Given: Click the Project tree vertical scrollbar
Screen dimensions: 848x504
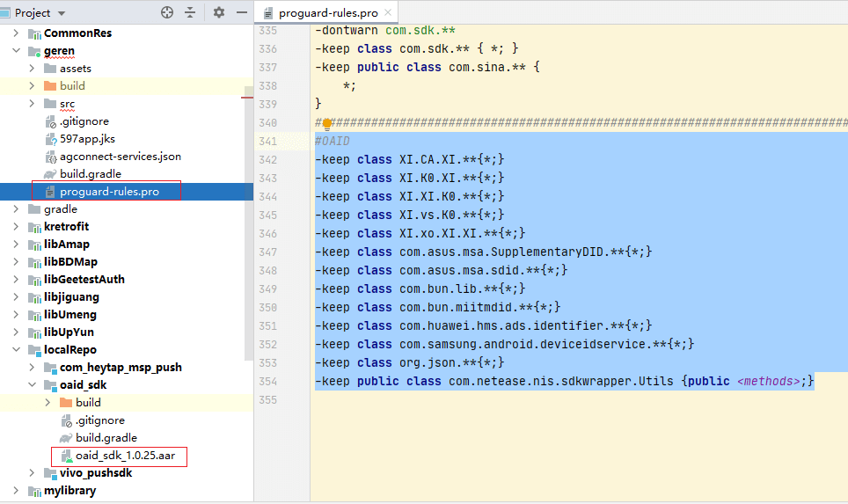Looking at the screenshot, I should (249, 223).
